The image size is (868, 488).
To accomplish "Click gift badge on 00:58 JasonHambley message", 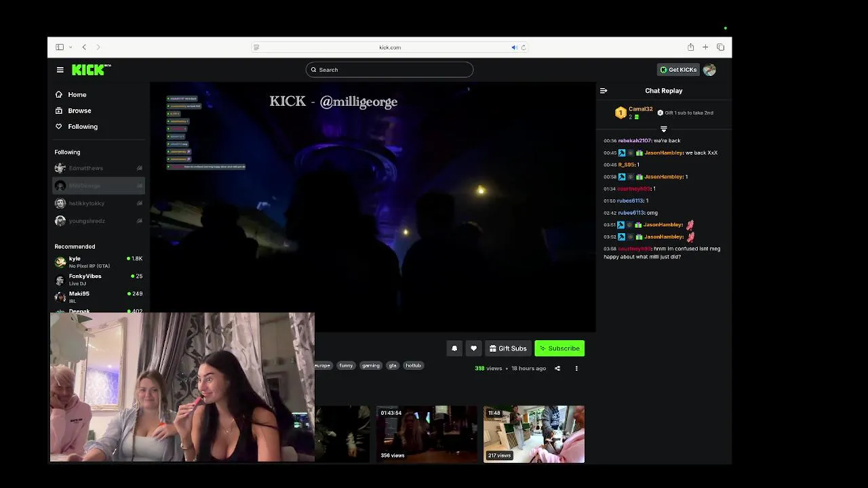I will pyautogui.click(x=639, y=177).
